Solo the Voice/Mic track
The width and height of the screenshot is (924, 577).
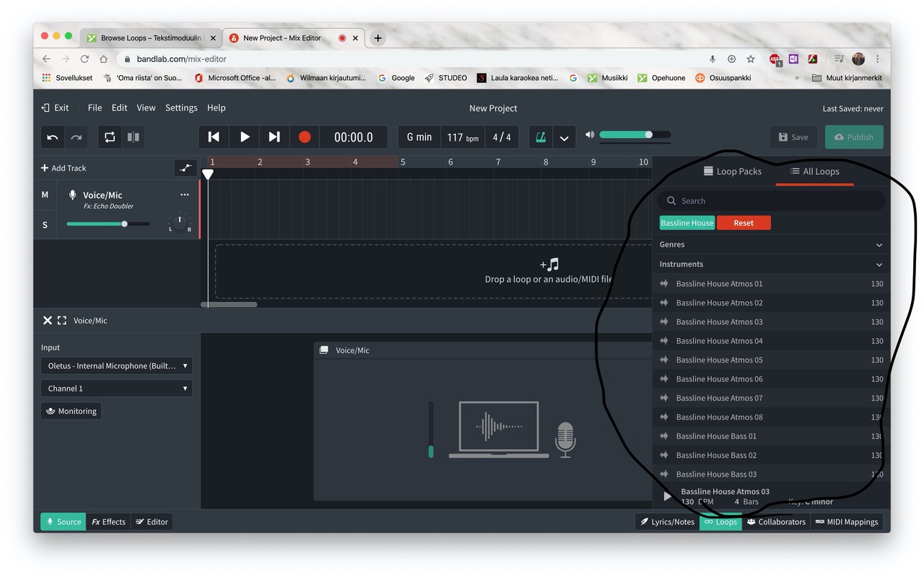[45, 225]
